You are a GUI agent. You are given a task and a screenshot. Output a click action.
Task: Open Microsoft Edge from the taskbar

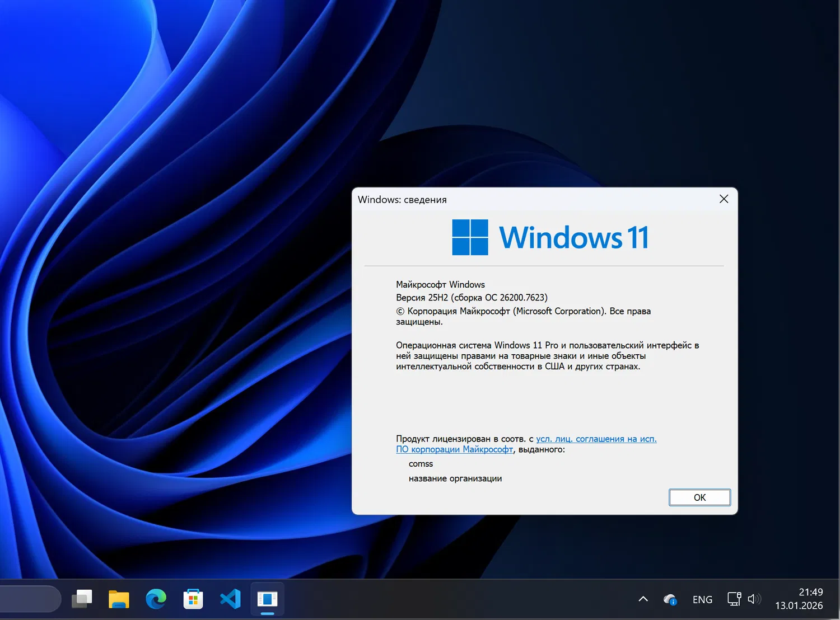click(156, 599)
